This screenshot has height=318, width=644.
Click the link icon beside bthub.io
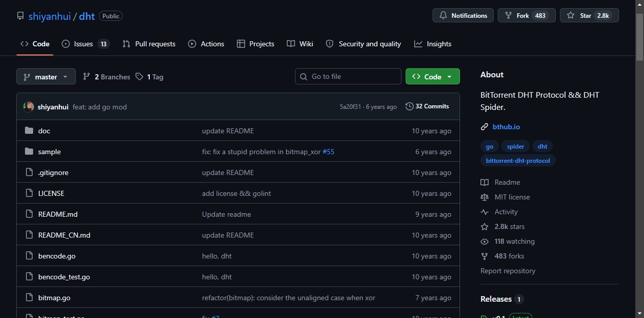(x=485, y=127)
